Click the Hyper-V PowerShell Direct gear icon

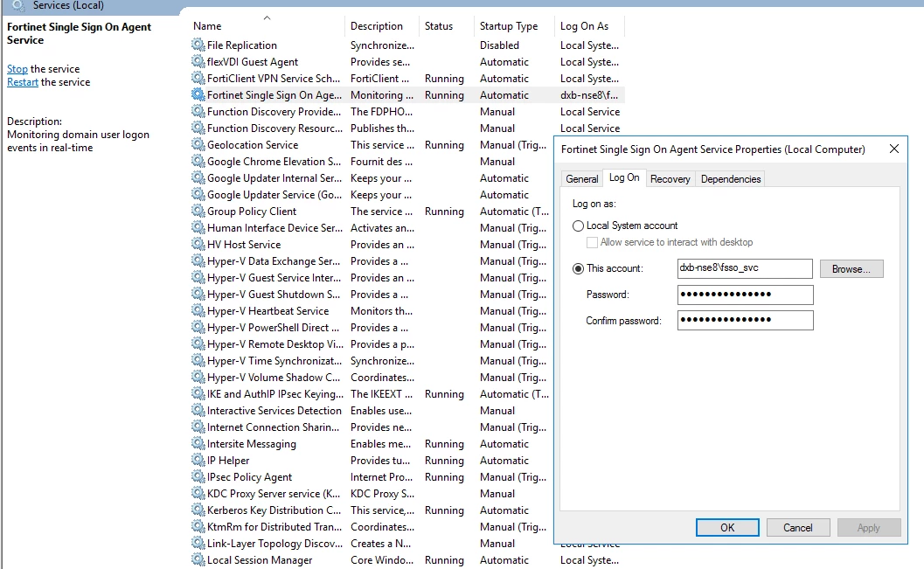pyautogui.click(x=198, y=327)
